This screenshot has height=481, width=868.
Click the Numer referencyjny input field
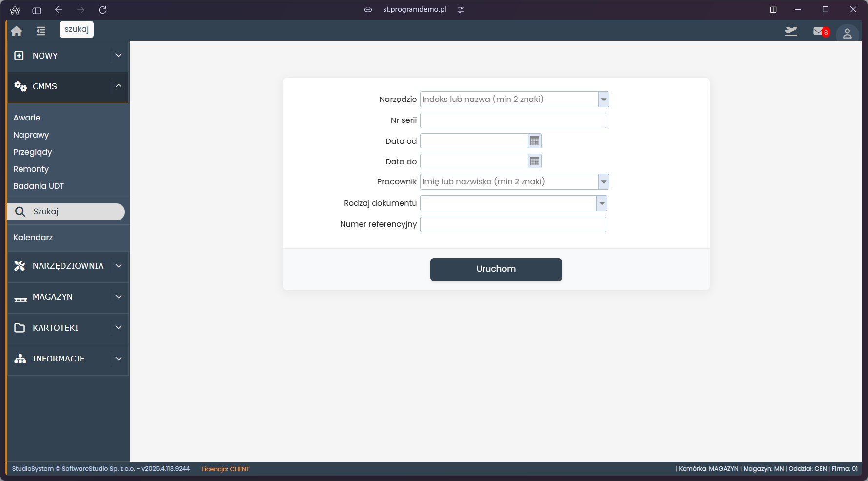point(513,224)
